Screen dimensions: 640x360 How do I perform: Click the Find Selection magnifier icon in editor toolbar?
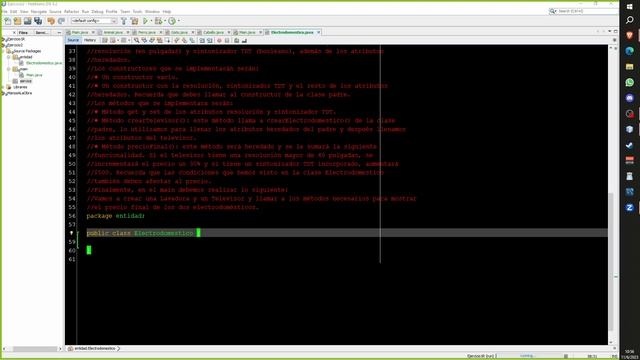pos(136,40)
